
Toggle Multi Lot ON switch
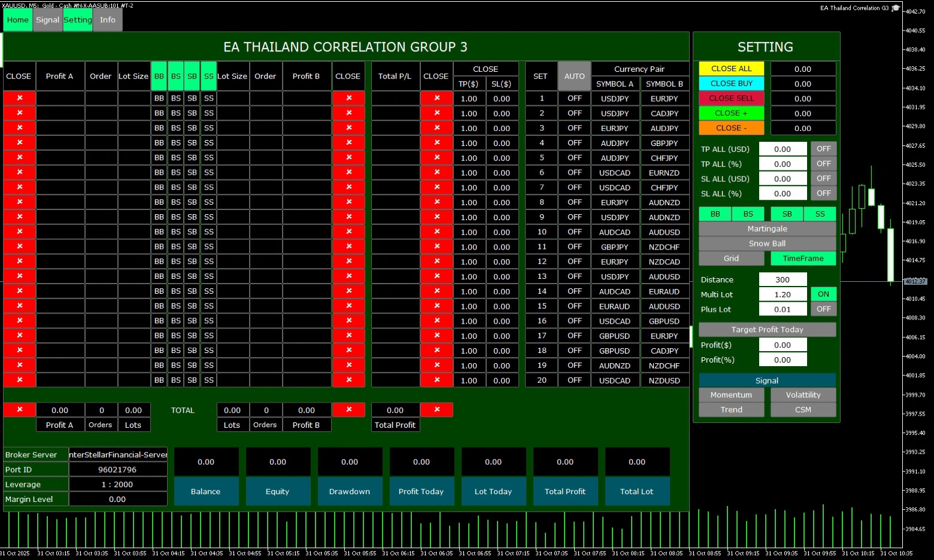point(823,294)
